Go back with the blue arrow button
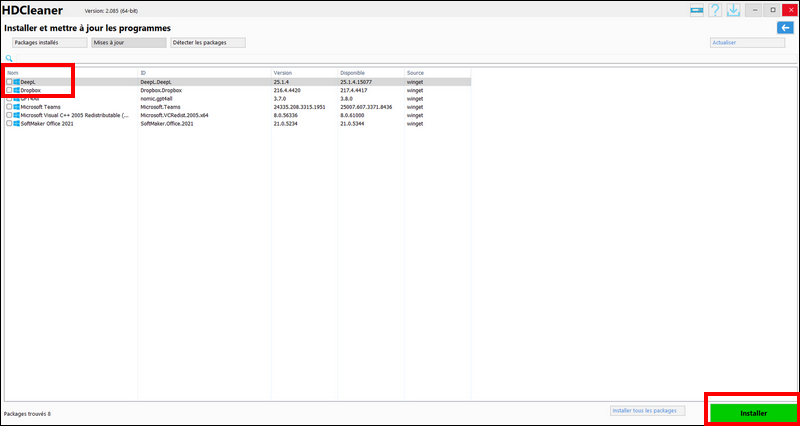Viewport: 800px width, 426px height. 785,28
